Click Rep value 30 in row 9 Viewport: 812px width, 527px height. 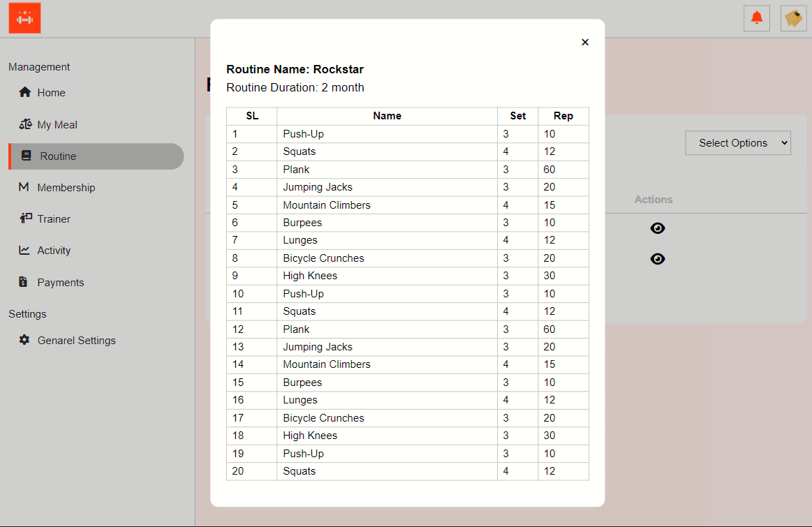[549, 276]
